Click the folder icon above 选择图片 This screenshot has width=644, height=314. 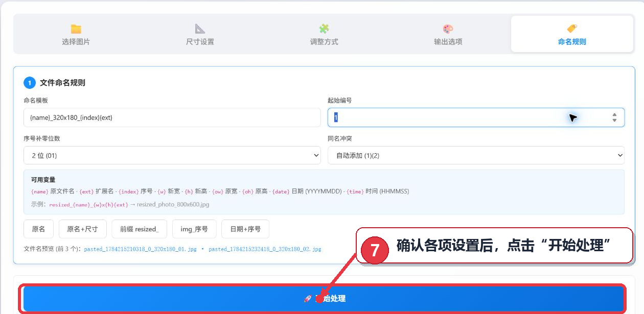point(76,29)
